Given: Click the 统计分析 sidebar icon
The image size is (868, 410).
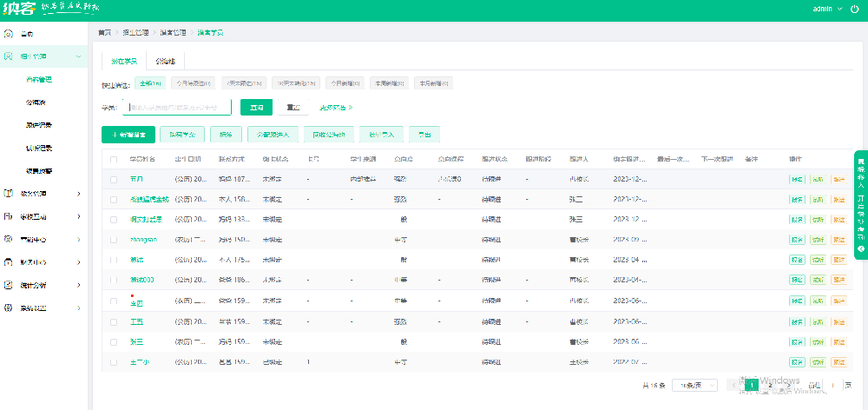Looking at the screenshot, I should (x=9, y=285).
